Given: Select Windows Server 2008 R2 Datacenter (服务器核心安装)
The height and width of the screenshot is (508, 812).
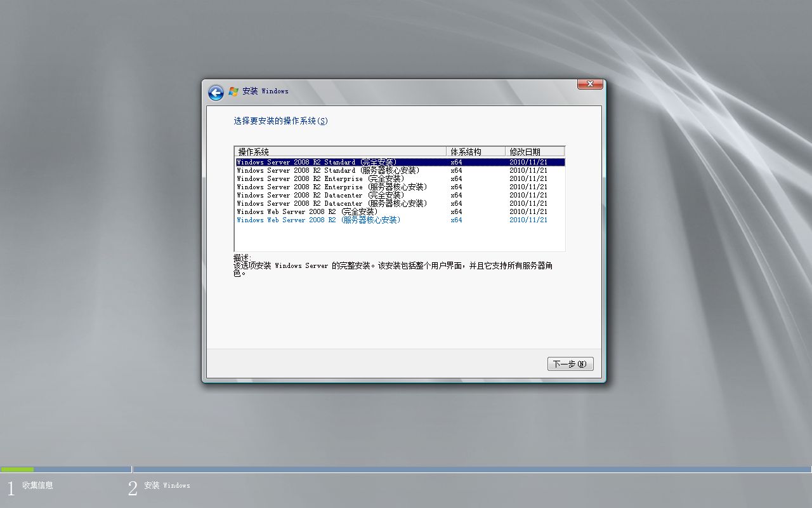Looking at the screenshot, I should [x=400, y=203].
